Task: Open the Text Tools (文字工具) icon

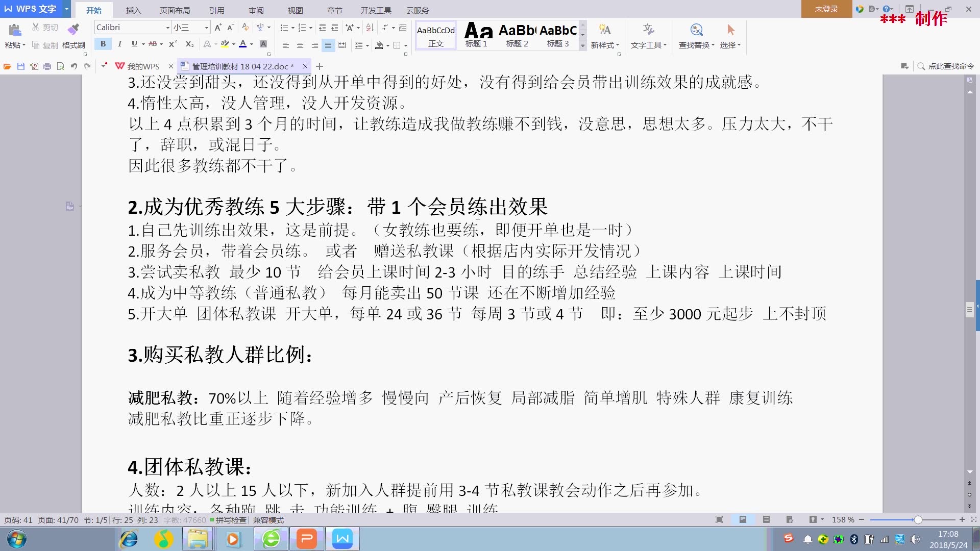Action: pos(648,30)
